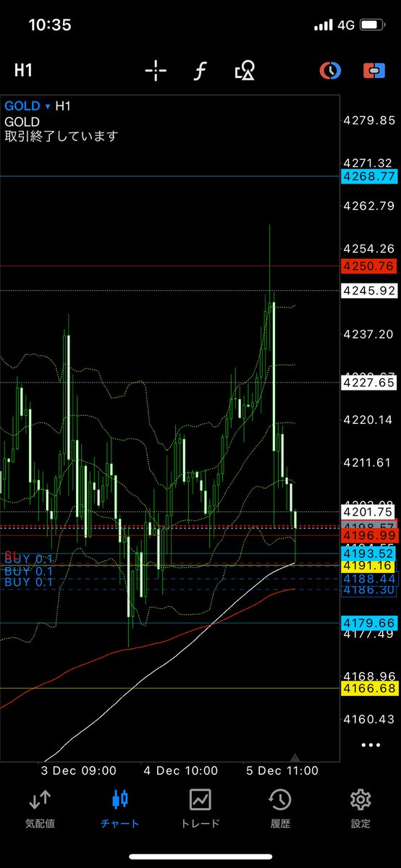
Task: Open the History tab (履歴)
Action: click(280, 809)
